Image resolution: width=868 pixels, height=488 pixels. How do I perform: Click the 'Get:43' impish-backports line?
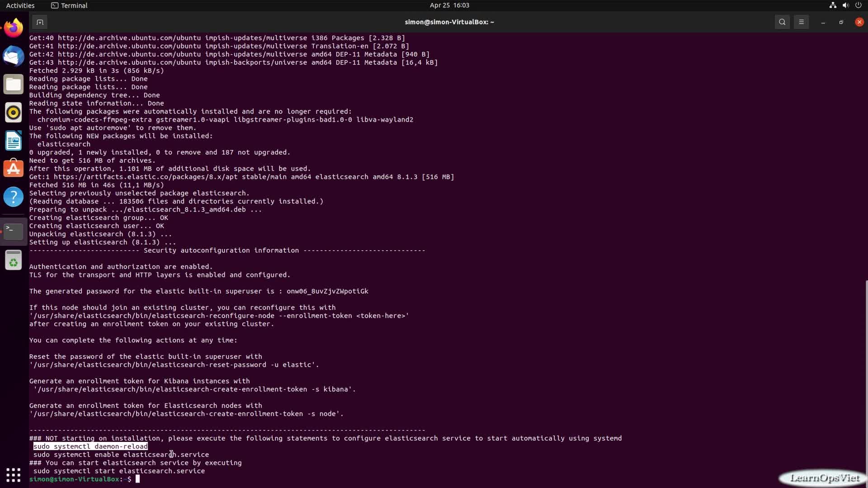point(233,62)
